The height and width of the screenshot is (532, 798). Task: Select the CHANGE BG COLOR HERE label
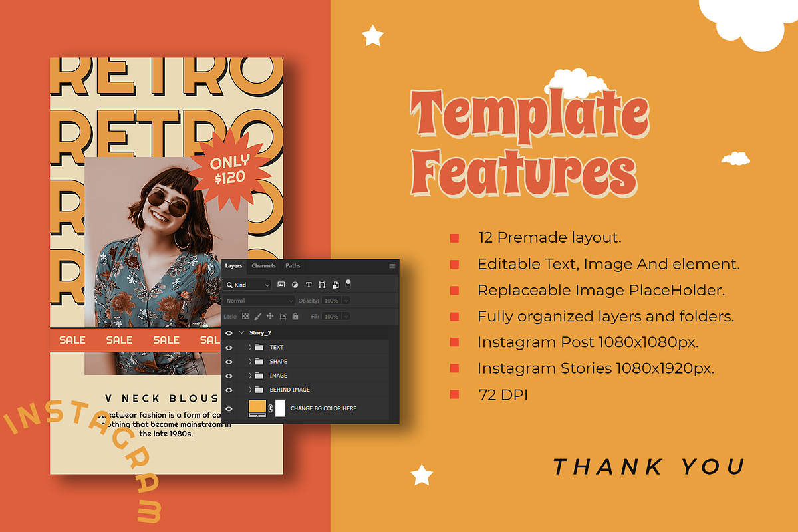323,408
